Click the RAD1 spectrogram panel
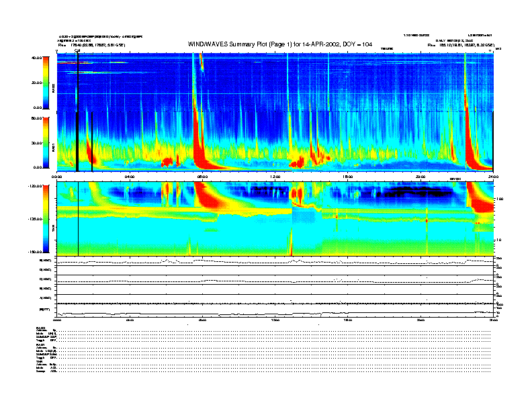This screenshot has height=411, width=532. coord(275,142)
